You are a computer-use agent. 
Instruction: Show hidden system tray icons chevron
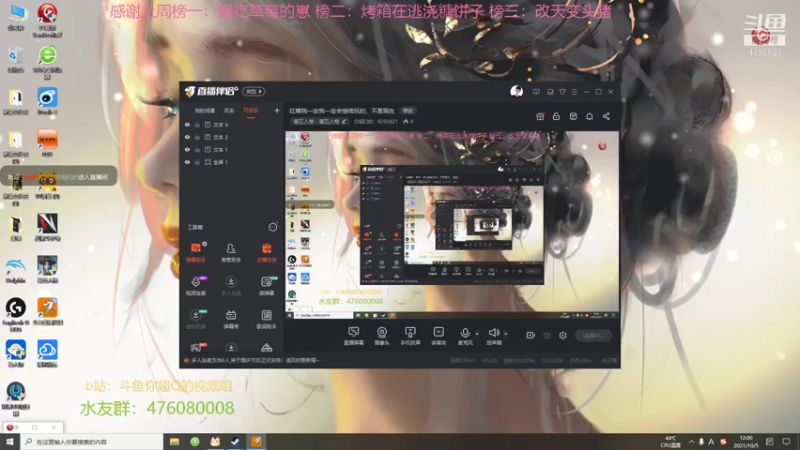691,441
